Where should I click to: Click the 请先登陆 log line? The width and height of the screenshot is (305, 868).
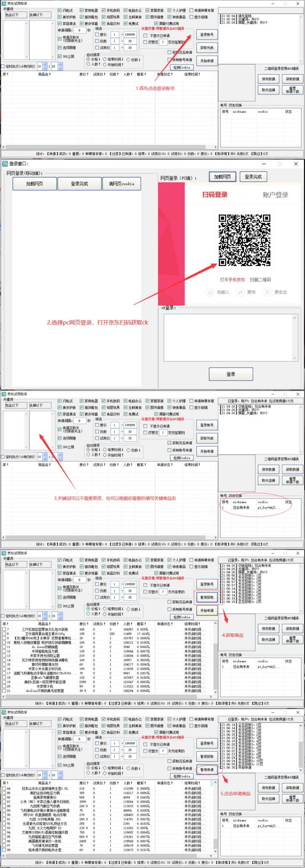tap(236, 16)
